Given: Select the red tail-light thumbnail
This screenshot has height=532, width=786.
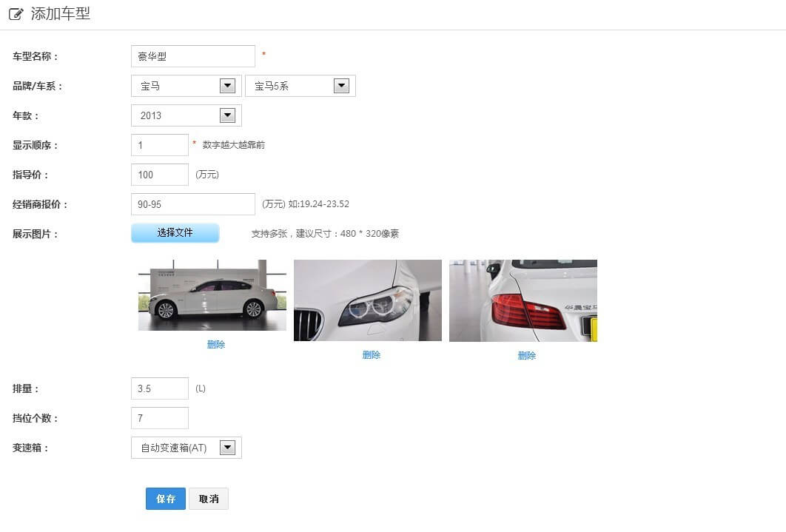Looking at the screenshot, I should (523, 300).
